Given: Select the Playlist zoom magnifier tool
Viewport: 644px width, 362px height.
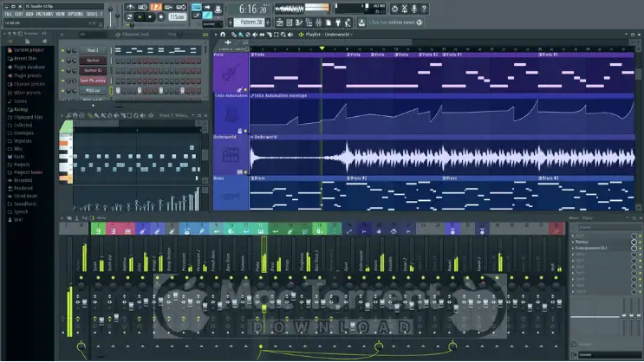Looking at the screenshot, I should (283, 35).
